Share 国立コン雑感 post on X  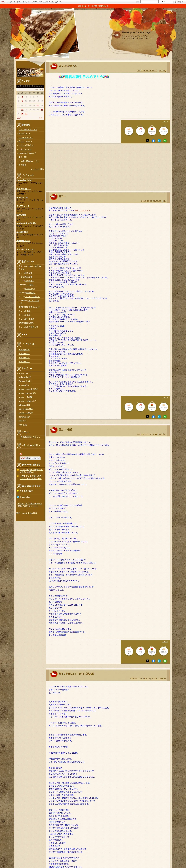(x=147, y=661)
